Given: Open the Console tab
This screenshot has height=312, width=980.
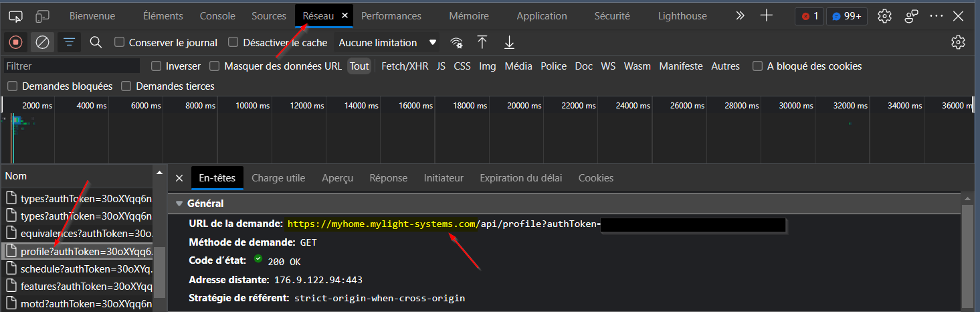Looking at the screenshot, I should tap(217, 15).
